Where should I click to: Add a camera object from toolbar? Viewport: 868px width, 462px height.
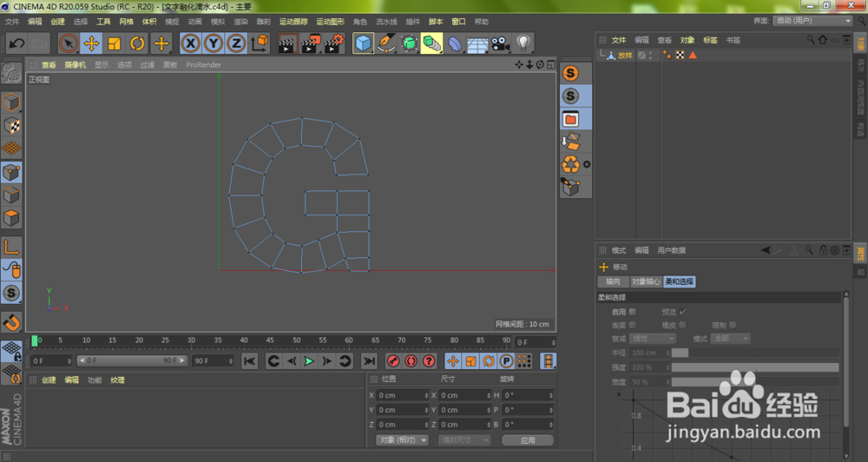click(500, 43)
